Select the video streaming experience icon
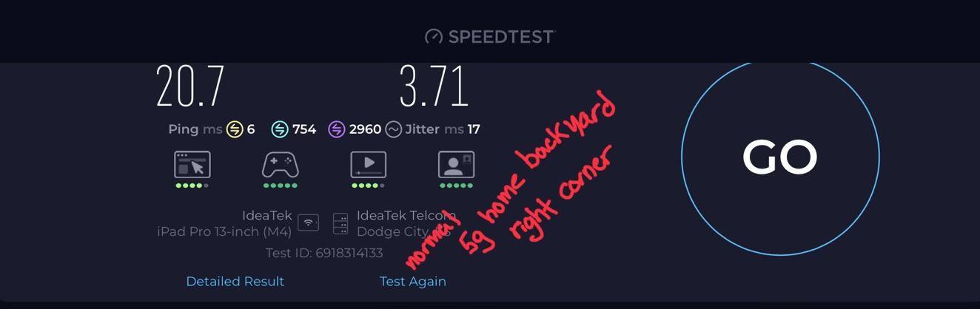Screen dimensions: 980x309 (x=368, y=165)
